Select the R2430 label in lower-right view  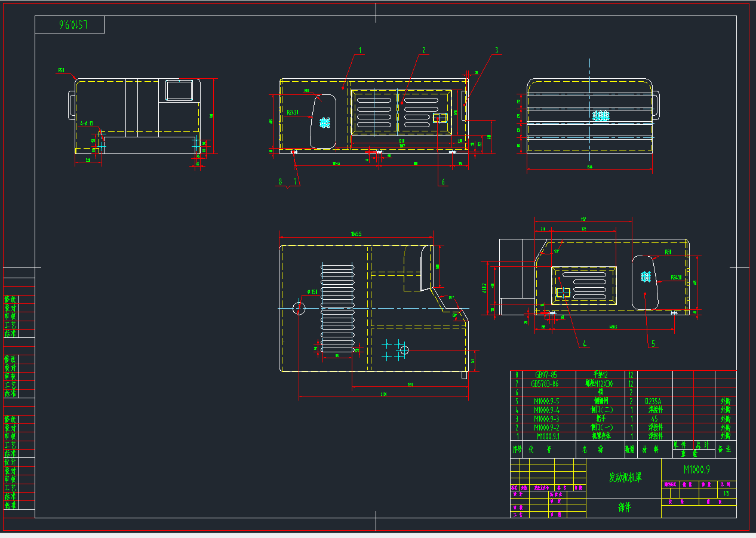click(x=676, y=278)
